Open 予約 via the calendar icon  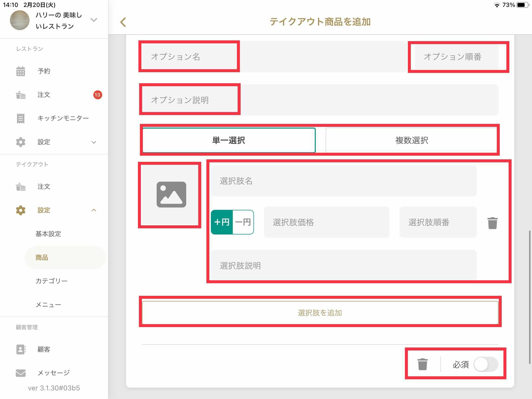[21, 71]
